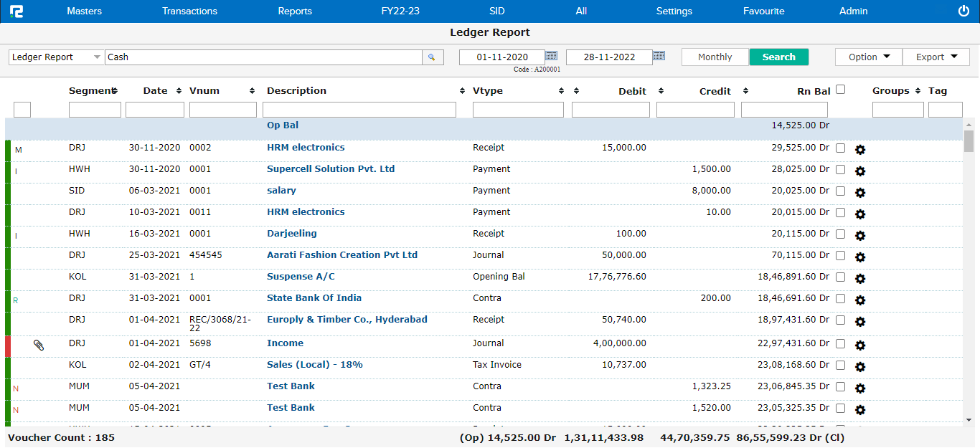Open gear options for Supercell Solution row
The width and height of the screenshot is (980, 448).
click(x=860, y=171)
